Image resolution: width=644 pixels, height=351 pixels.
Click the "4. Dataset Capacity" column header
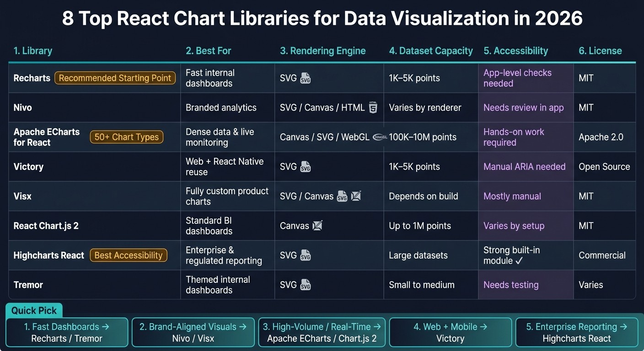pyautogui.click(x=431, y=51)
